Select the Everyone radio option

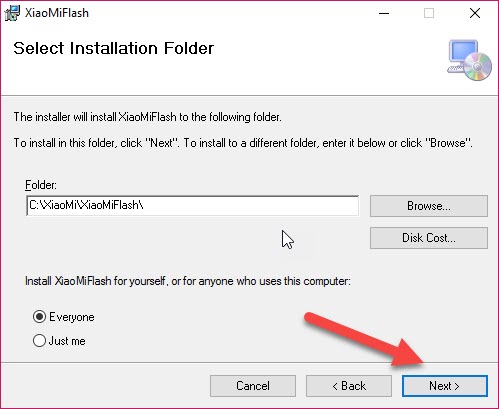pos(39,317)
